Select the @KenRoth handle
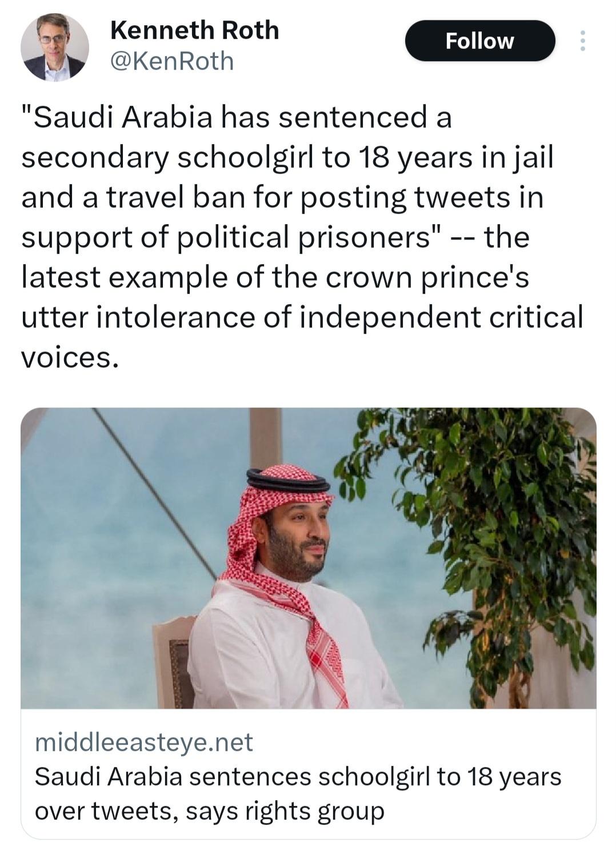Viewport: 616px width, 855px height. coord(171,60)
